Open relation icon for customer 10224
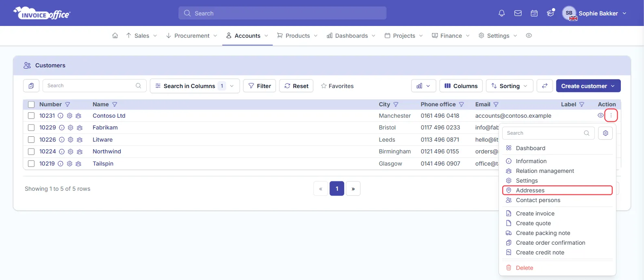Viewport: 644px width, 280px height. 80,151
